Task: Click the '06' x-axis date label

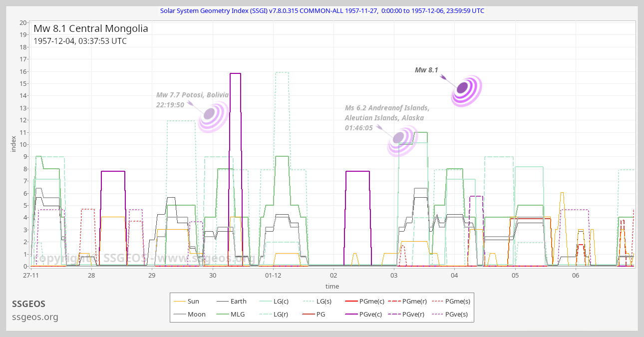Action: coord(576,276)
